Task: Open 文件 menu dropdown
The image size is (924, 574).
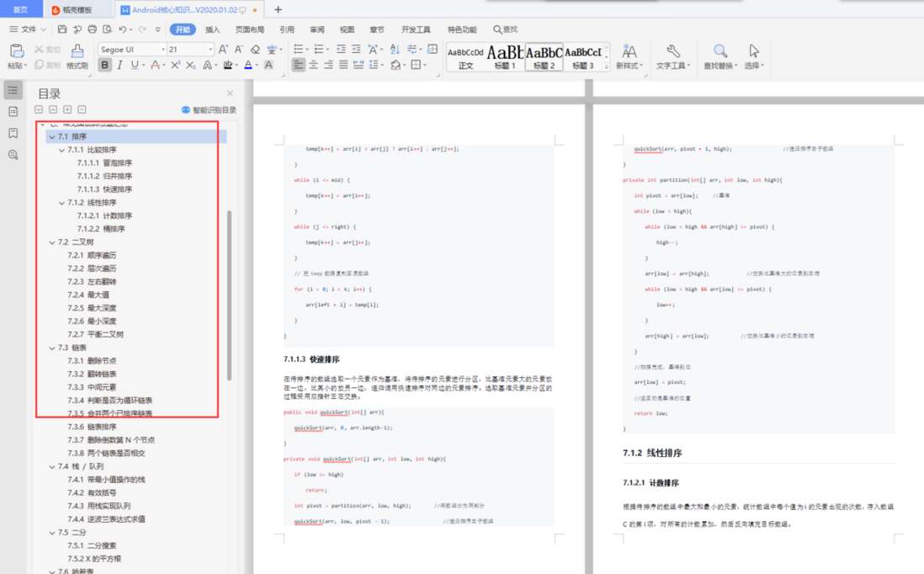Action: tap(28, 29)
